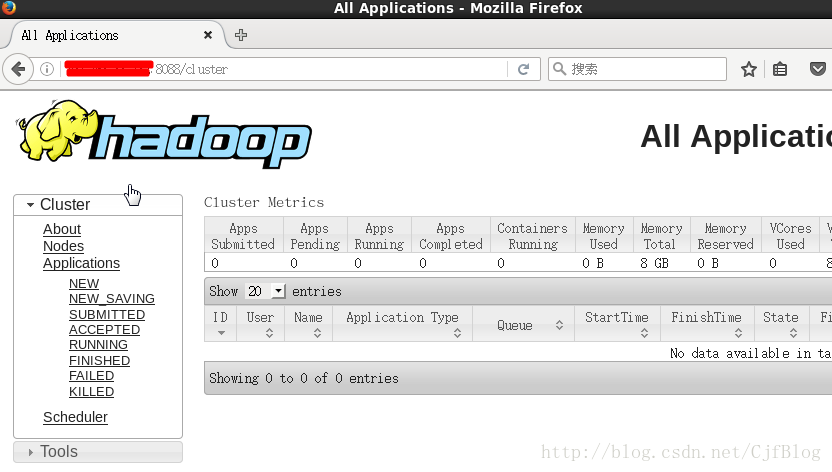Filter applications by SUBMITTED state

click(107, 314)
